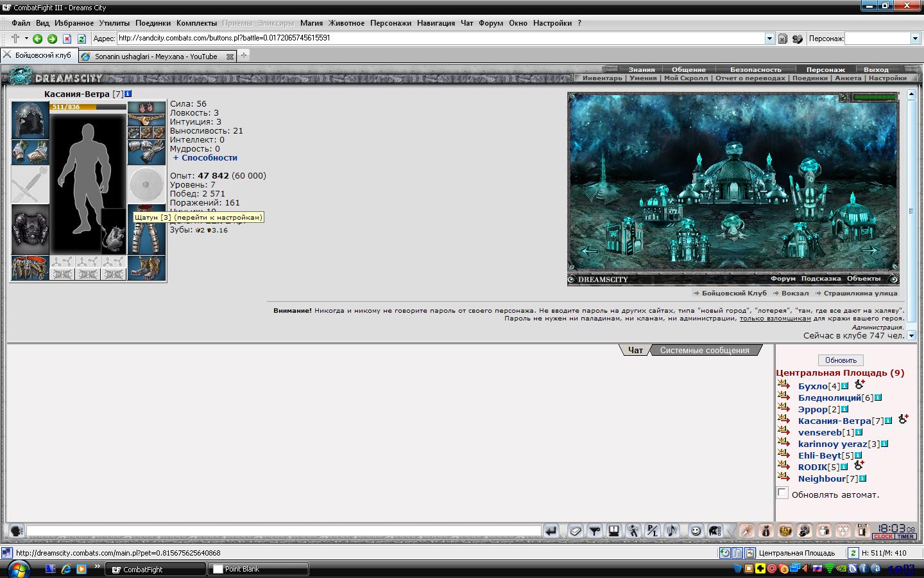This screenshot has width=924, height=578.
Task: Click the Point Blank taskbar button
Action: point(259,569)
